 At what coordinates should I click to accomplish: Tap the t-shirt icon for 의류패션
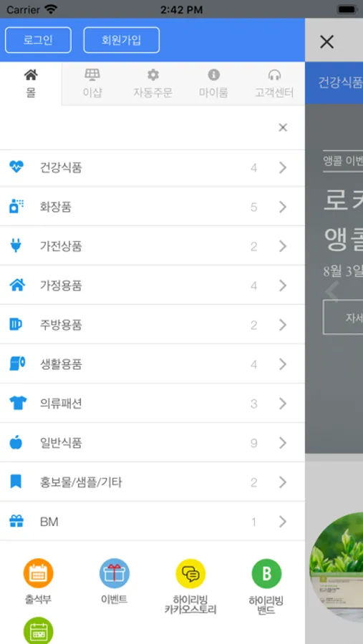(18, 404)
